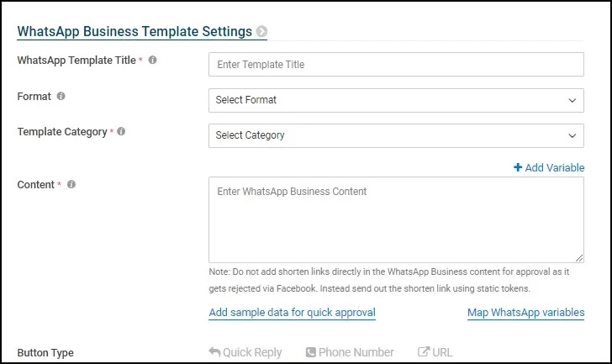
Task: Click the WhatsApp Business Template Settings heading
Action: (x=135, y=31)
